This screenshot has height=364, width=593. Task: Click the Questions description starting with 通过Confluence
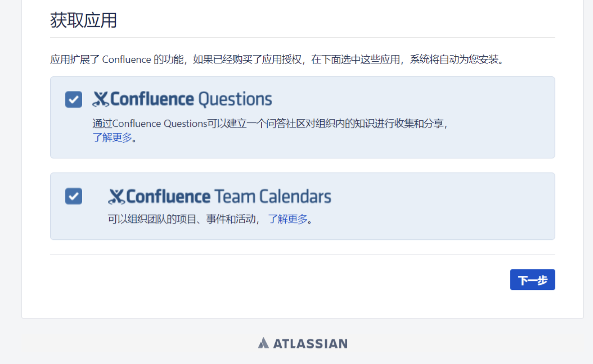click(270, 124)
